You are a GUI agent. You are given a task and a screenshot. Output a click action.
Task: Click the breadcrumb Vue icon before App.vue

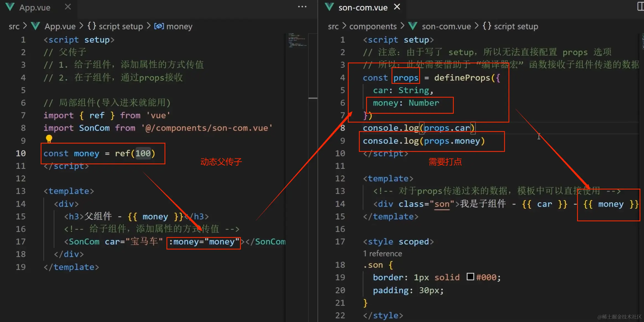35,26
